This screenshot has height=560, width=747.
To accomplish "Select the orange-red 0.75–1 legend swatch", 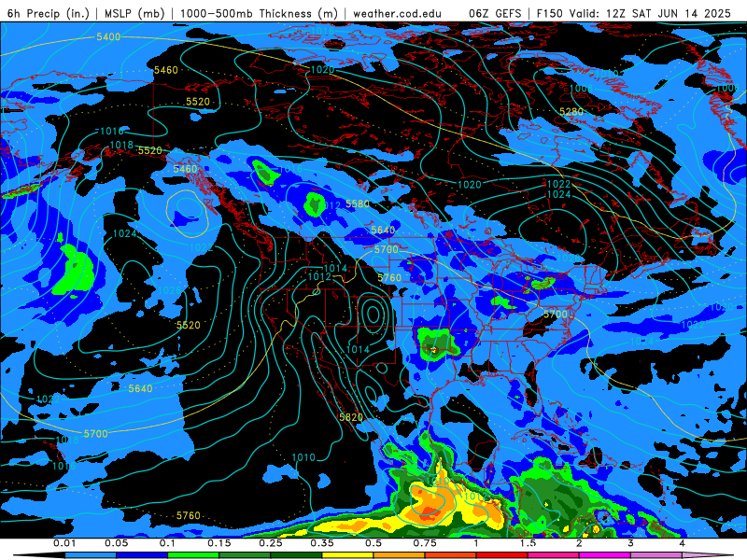I will [451, 555].
